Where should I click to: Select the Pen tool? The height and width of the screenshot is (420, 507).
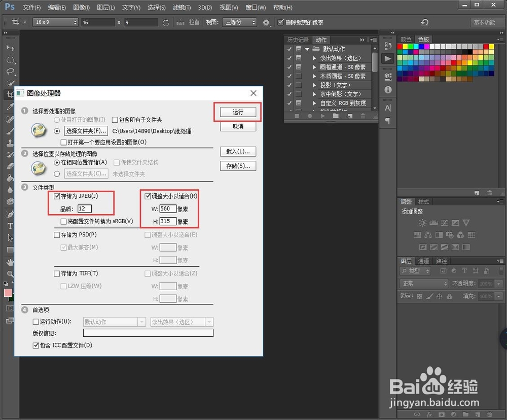click(x=10, y=214)
